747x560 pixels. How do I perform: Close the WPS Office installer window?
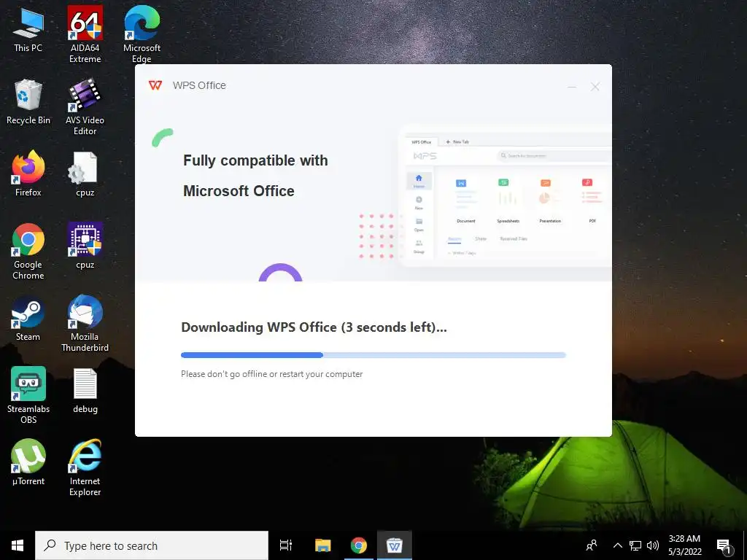pos(595,87)
